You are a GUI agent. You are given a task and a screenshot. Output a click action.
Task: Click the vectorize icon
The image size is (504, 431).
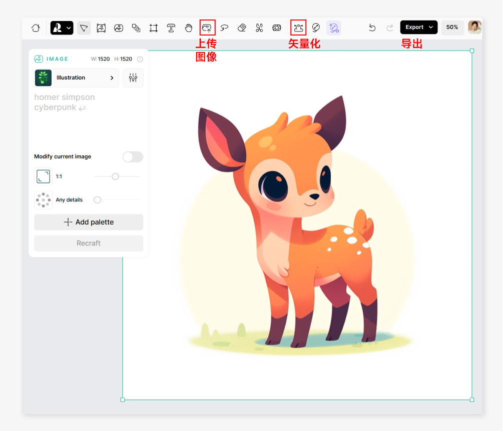[x=298, y=28]
